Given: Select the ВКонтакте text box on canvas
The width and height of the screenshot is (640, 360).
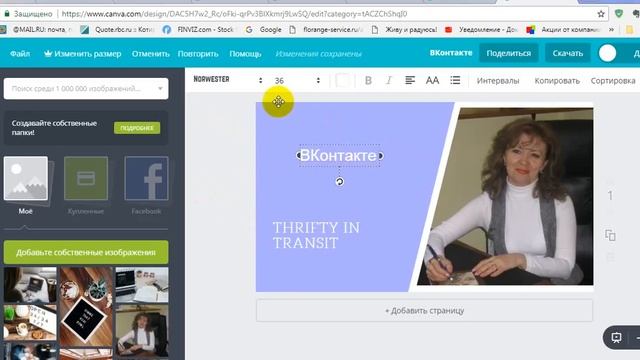Looking at the screenshot, I should [338, 155].
